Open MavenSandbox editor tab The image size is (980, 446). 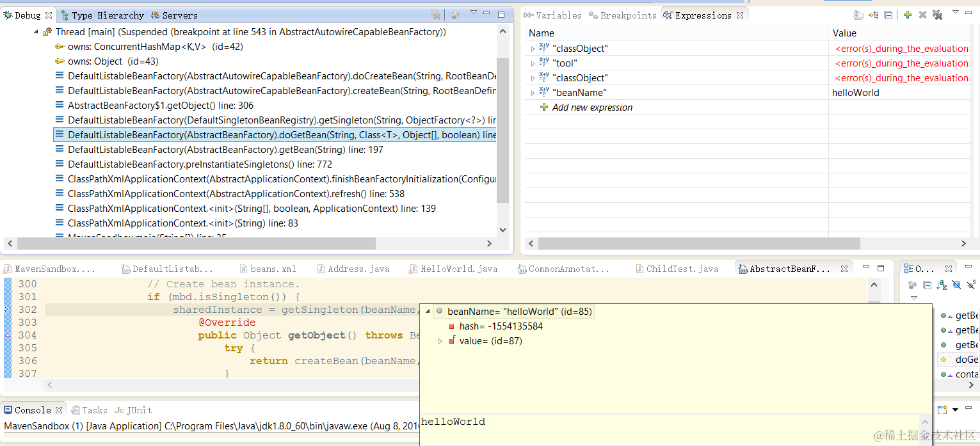(50, 269)
